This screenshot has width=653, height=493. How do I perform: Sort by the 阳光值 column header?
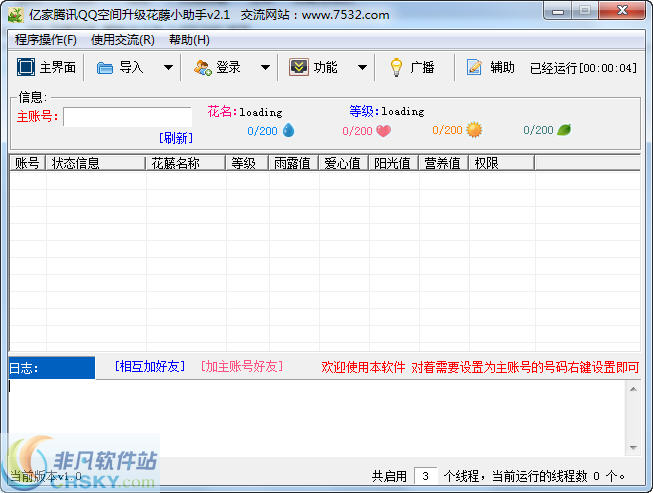(x=394, y=163)
